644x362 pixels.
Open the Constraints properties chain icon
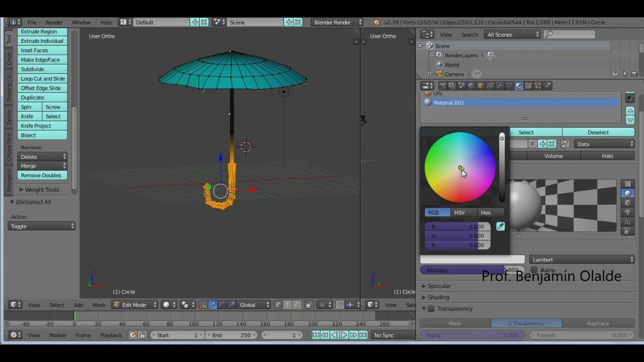coord(490,86)
